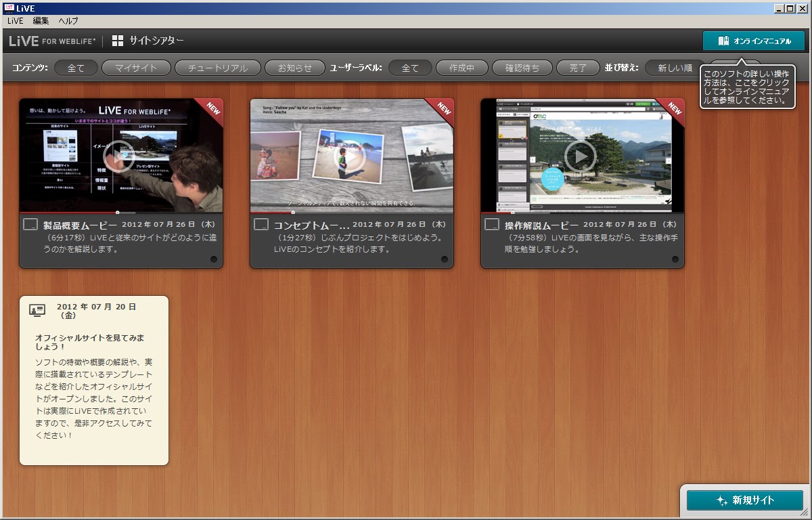Click the status dot on コンセプトムービー card
Image resolution: width=812 pixels, height=520 pixels.
point(445,259)
